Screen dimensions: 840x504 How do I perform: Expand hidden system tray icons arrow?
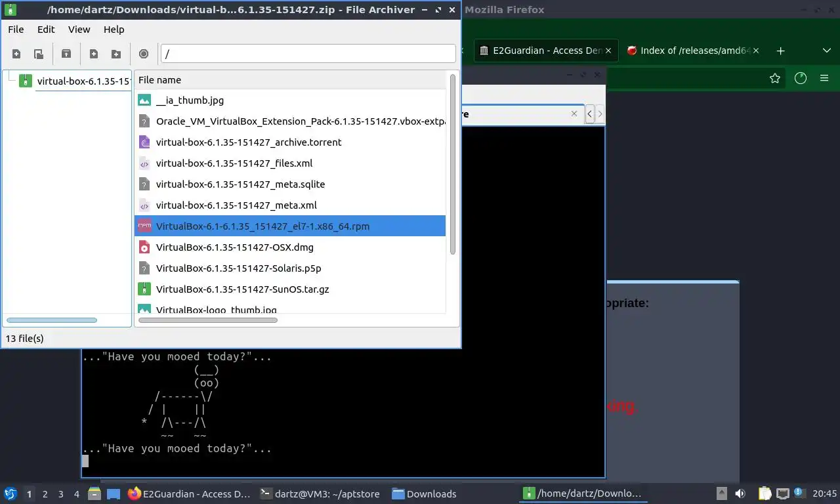721,493
